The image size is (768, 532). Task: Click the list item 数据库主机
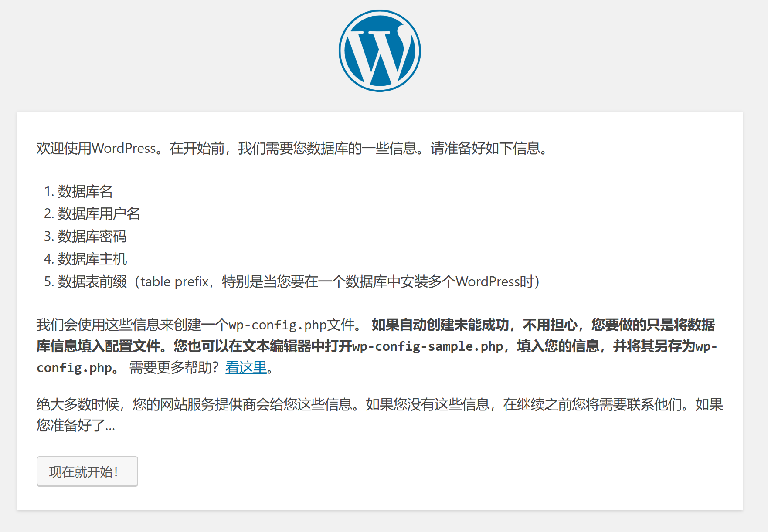point(92,259)
